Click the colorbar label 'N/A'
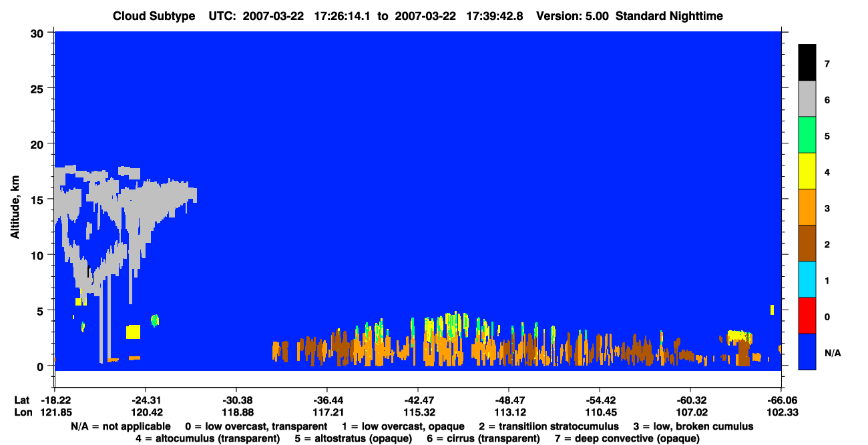 833,352
